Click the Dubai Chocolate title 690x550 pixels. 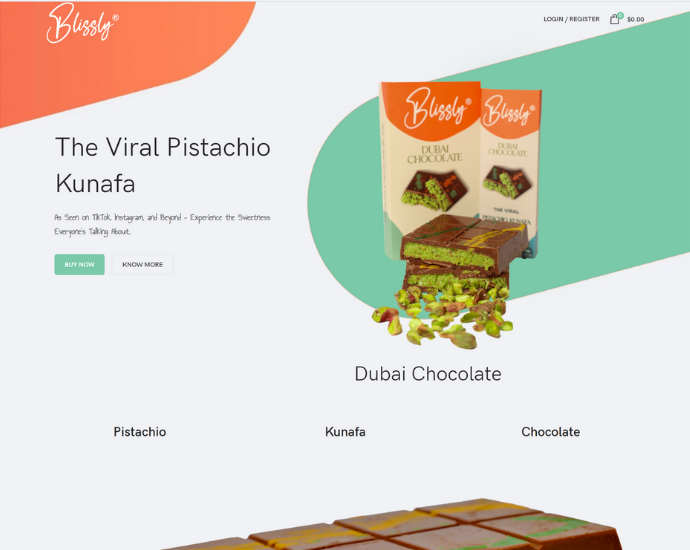[428, 374]
